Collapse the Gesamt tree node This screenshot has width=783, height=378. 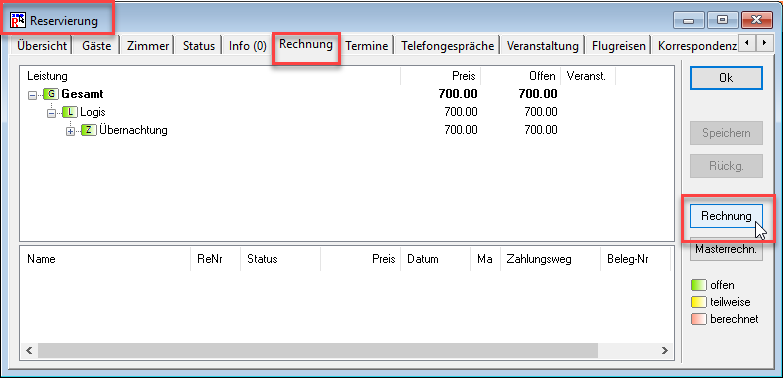pyautogui.click(x=32, y=94)
